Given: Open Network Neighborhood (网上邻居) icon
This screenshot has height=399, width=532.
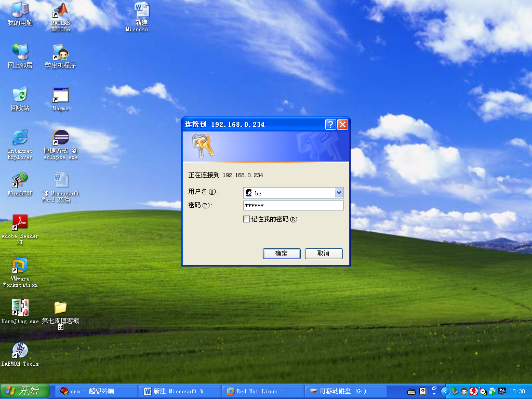Looking at the screenshot, I should point(20,56).
